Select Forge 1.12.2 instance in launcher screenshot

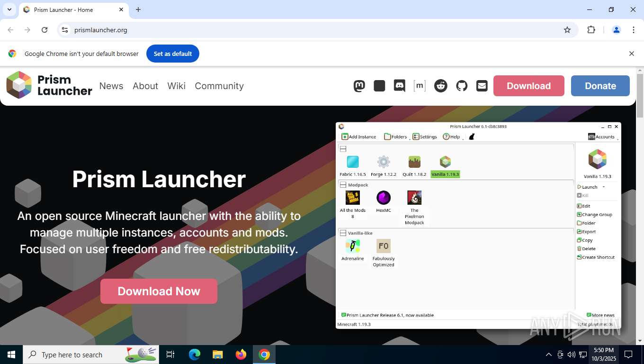pyautogui.click(x=384, y=166)
